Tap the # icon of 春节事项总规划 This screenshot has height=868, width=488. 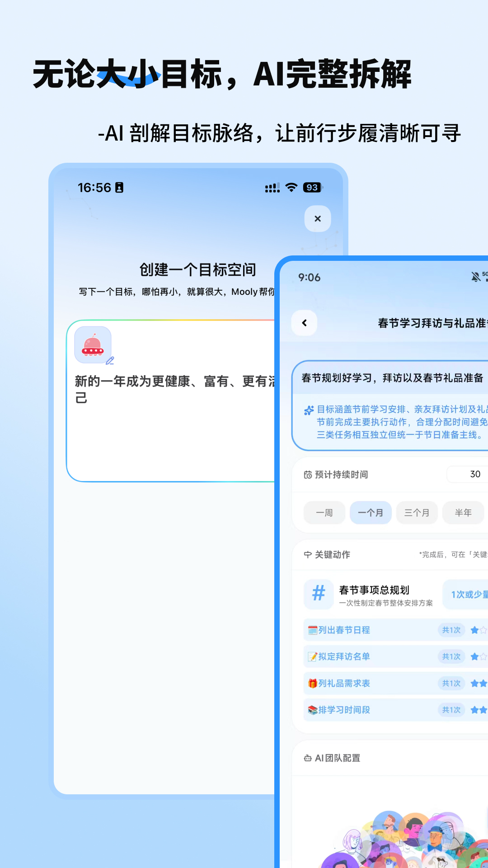coord(319,594)
